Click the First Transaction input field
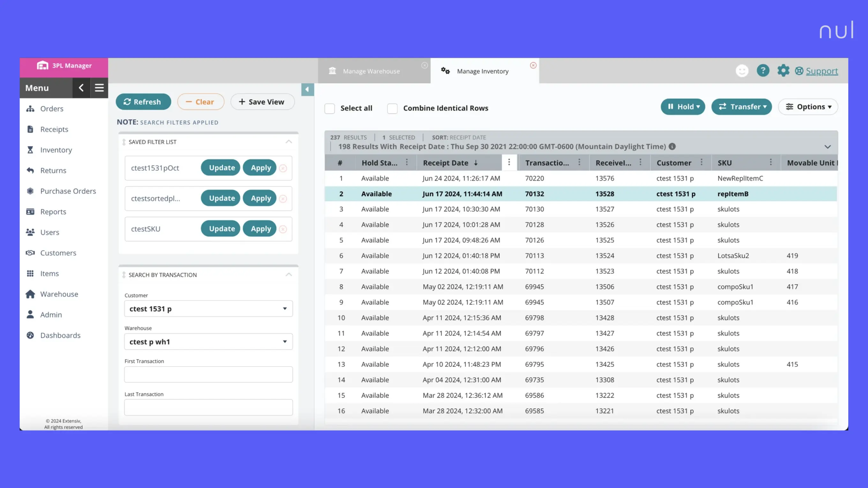 point(208,374)
